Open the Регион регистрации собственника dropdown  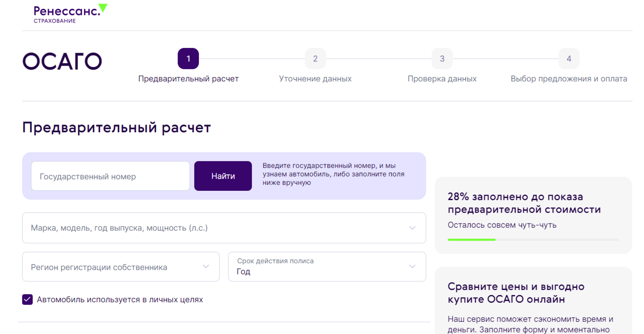(121, 267)
